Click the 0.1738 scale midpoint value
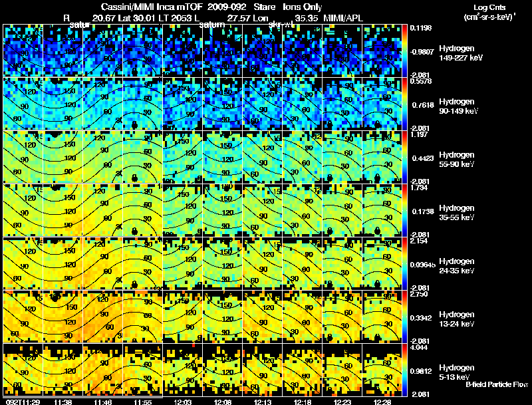Image resolution: width=532 pixels, height=405 pixels. [423, 211]
